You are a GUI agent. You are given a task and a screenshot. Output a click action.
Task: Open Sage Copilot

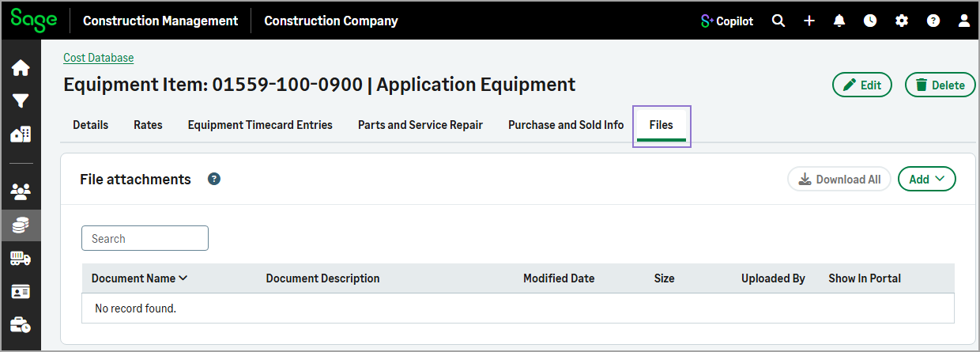coord(727,21)
